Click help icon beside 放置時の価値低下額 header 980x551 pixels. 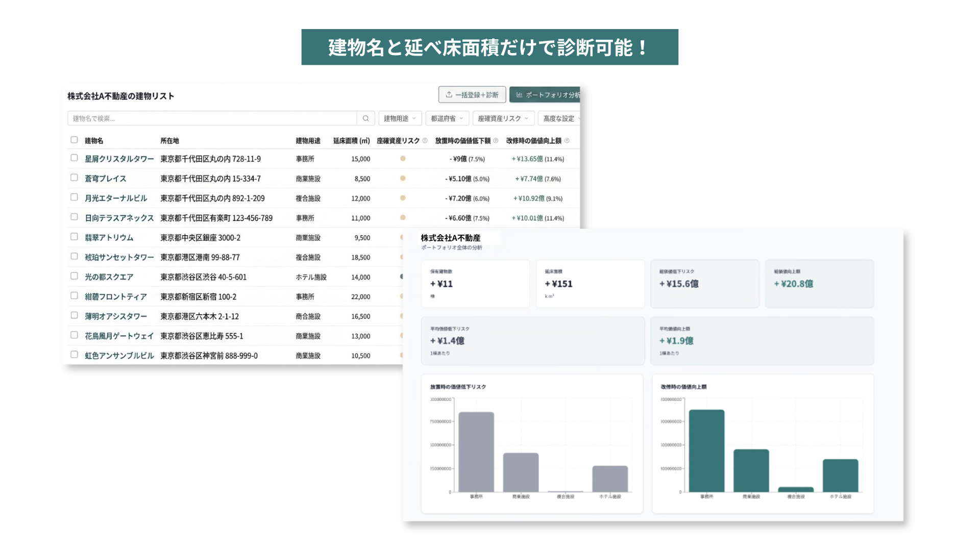click(x=496, y=141)
